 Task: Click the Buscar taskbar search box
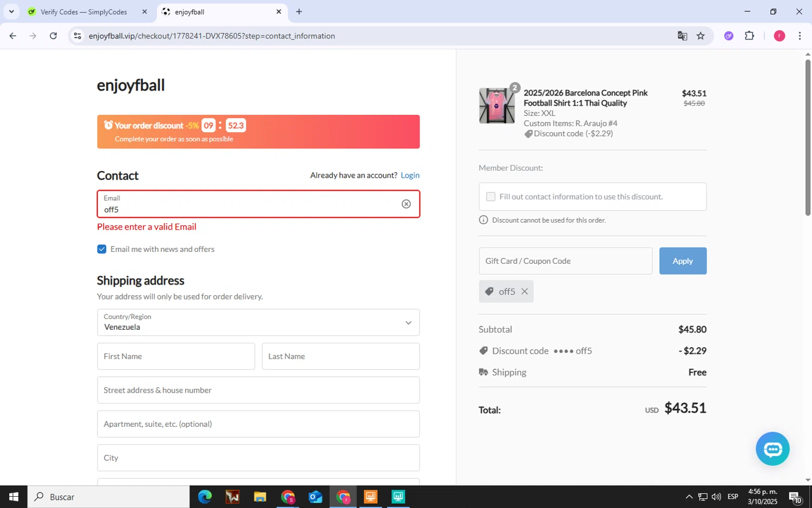(x=108, y=497)
